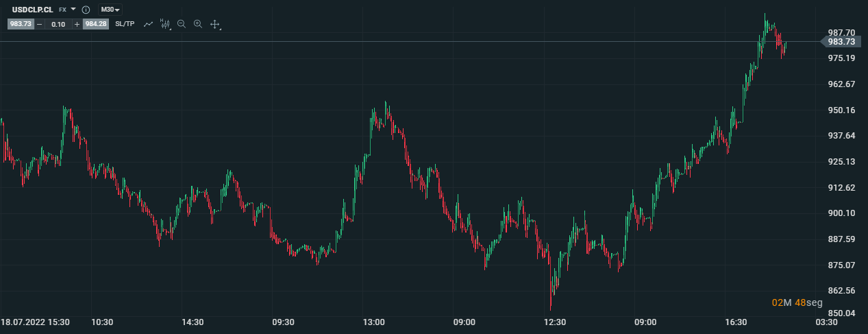
Task: Click the current price 983.73 axis label
Action: tap(841, 41)
